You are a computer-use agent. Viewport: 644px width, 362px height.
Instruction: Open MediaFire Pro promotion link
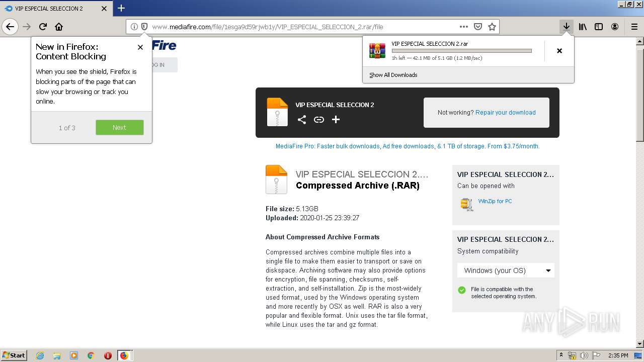coord(408,146)
